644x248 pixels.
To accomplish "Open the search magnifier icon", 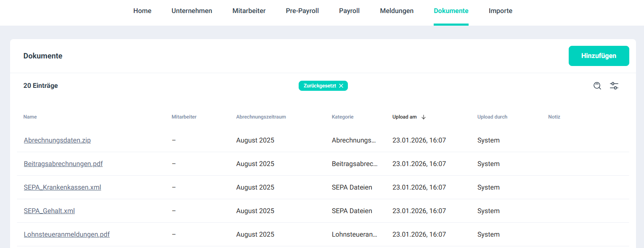I will coord(597,86).
